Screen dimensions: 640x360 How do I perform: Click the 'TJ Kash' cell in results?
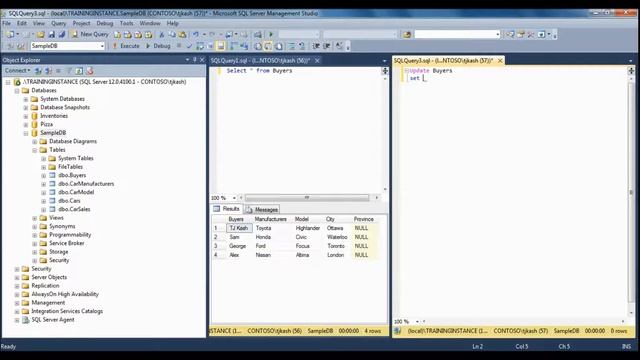click(x=239, y=228)
